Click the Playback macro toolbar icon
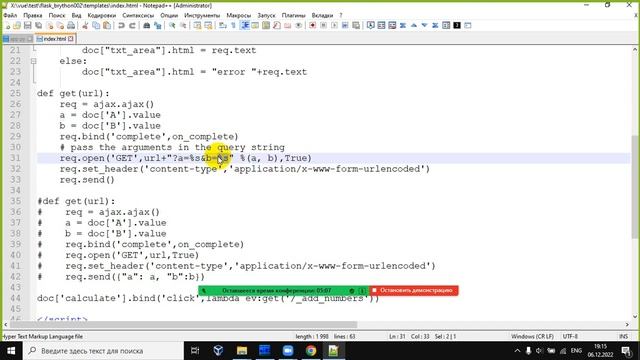 pyautogui.click(x=334, y=25)
